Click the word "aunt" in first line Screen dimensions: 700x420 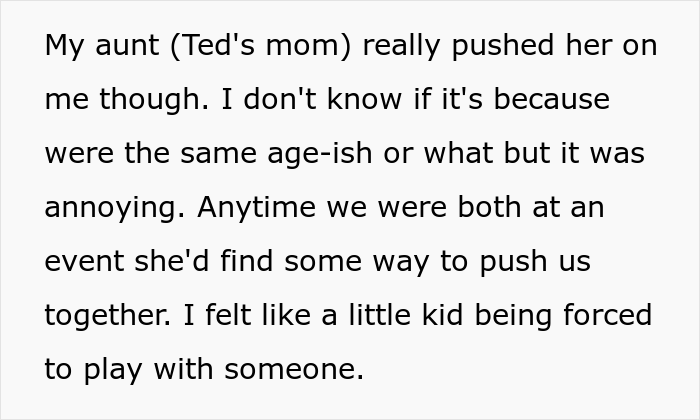pos(127,46)
